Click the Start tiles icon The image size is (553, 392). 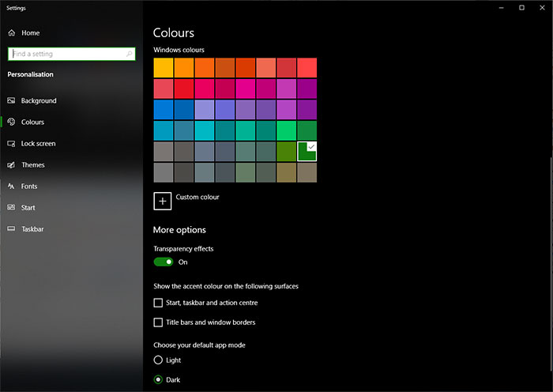coord(11,208)
